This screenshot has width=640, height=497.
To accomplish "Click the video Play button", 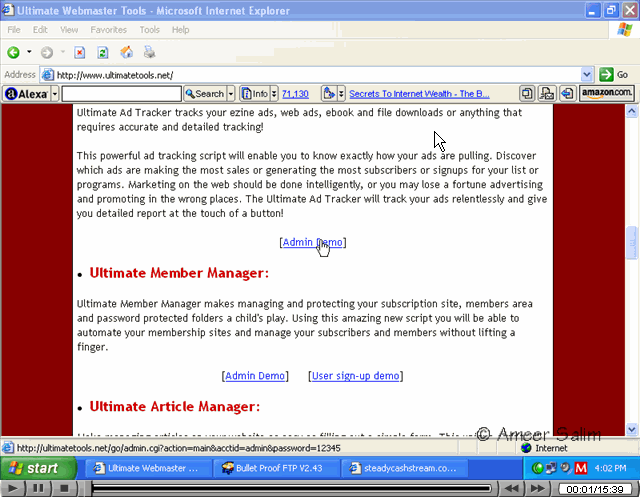I will pyautogui.click(x=13, y=488).
